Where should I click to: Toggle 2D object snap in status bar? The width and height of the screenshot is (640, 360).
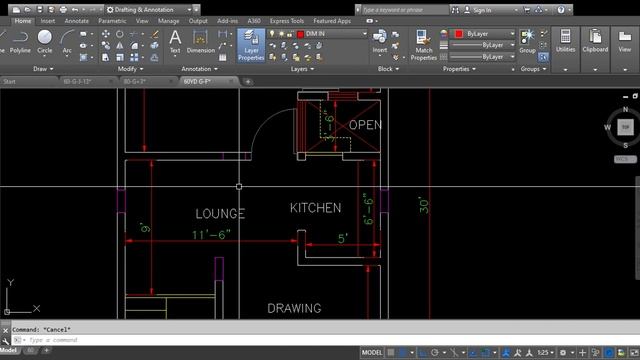[x=485, y=353]
